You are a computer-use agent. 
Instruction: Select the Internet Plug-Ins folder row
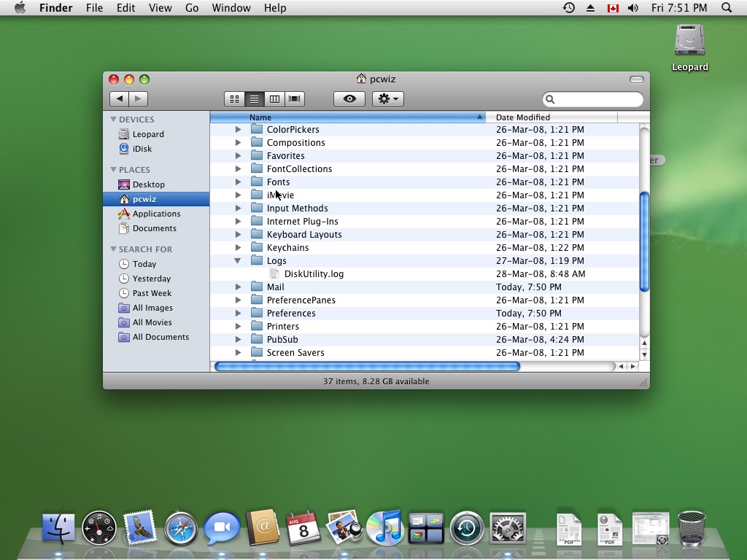425,222
